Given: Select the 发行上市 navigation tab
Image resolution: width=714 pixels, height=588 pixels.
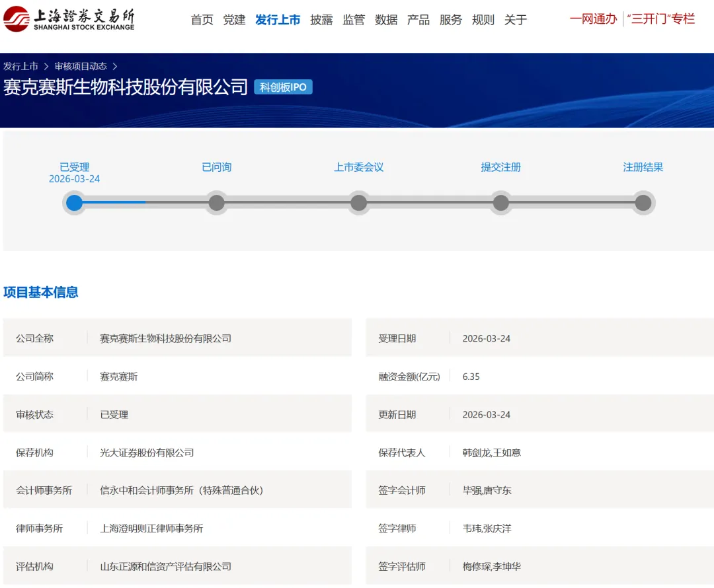Looking at the screenshot, I should click(x=278, y=20).
